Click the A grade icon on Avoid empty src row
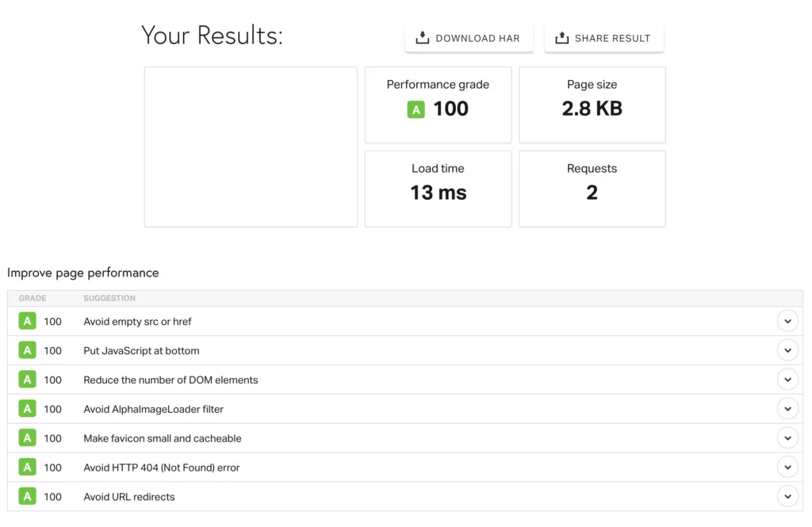This screenshot has height=527, width=812. [x=28, y=321]
